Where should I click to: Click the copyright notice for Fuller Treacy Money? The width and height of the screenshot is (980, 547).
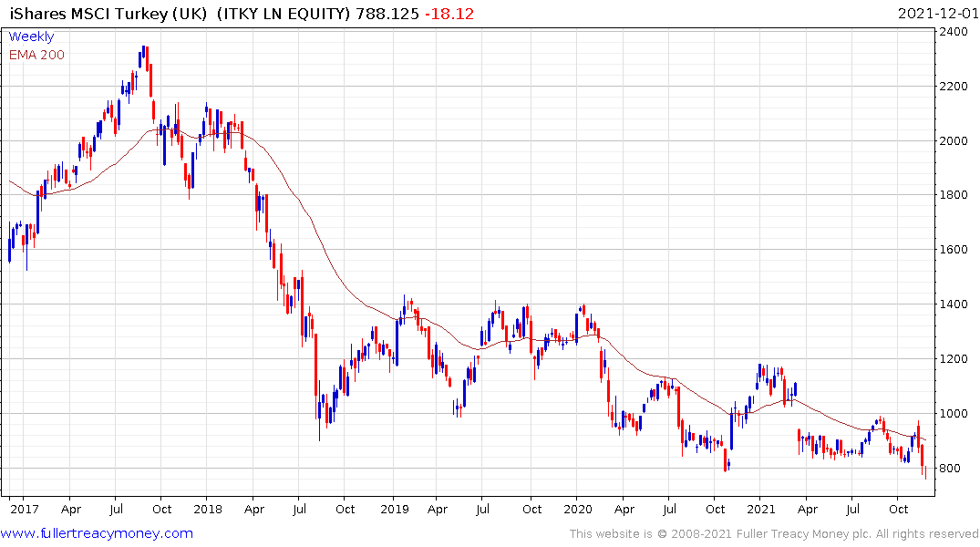click(x=774, y=534)
